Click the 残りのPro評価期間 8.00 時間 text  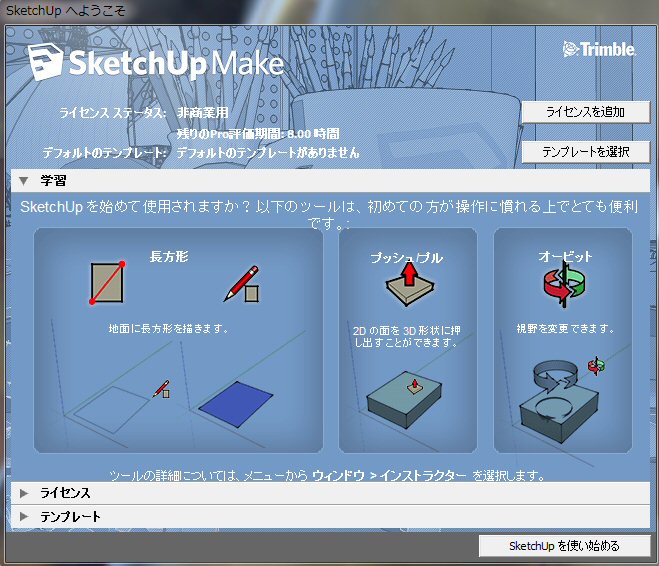pos(258,134)
